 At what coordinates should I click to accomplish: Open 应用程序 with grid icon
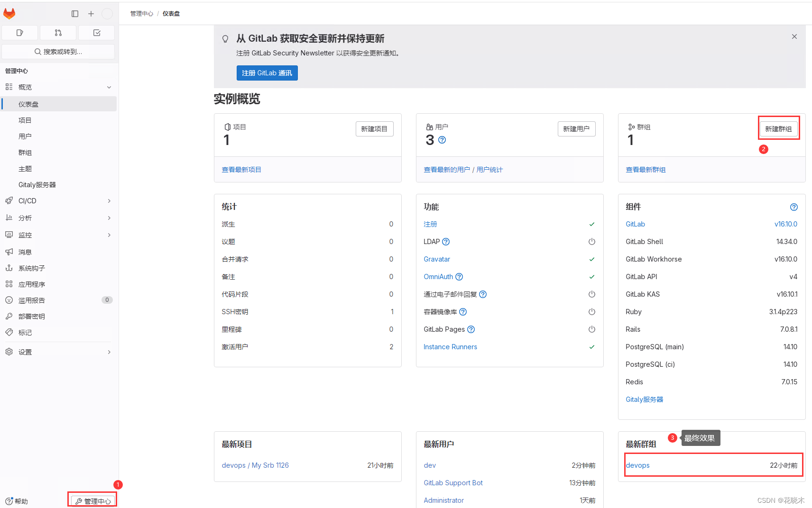tap(59, 284)
